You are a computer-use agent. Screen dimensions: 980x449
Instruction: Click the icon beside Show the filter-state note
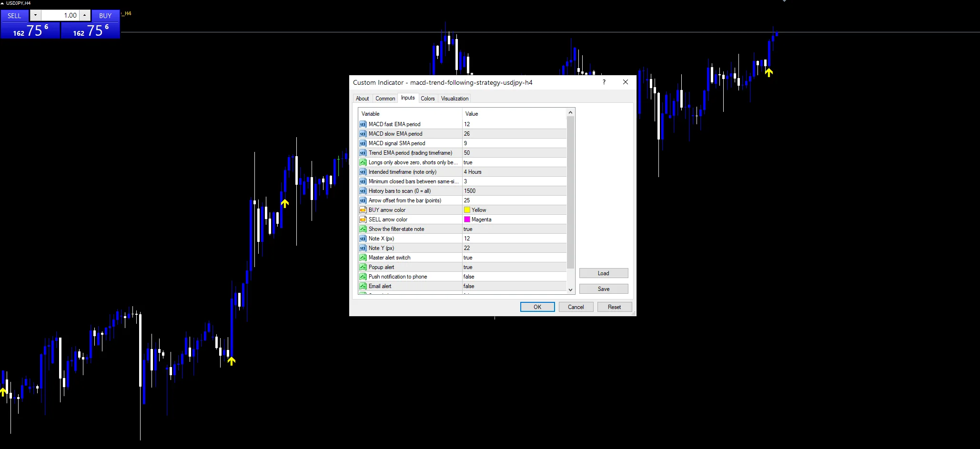tap(363, 229)
